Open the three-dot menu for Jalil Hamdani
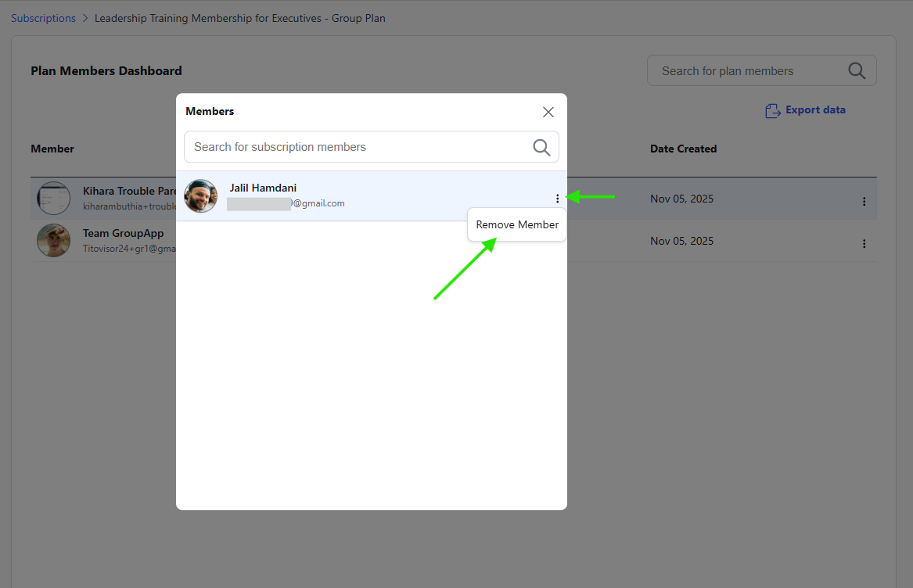The width and height of the screenshot is (913, 588). [x=557, y=199]
